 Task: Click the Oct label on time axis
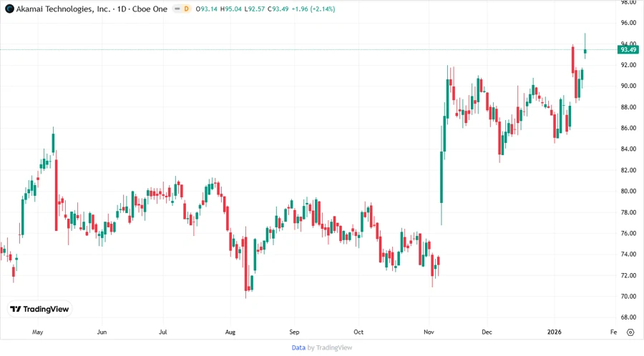358,332
